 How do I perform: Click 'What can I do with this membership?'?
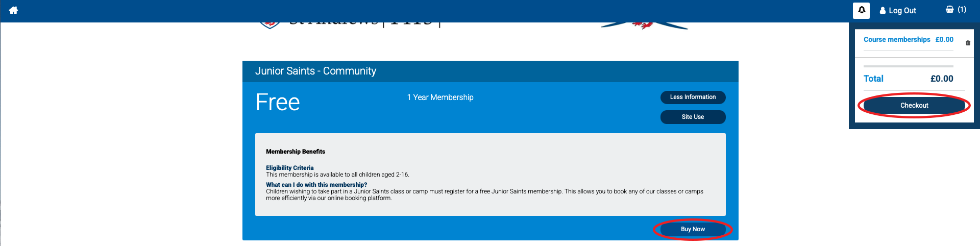pos(316,185)
